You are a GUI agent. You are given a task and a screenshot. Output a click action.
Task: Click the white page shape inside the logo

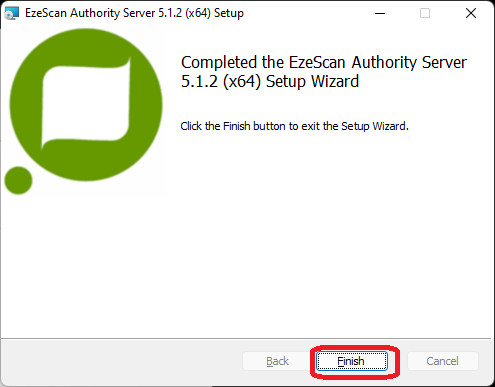coord(86,103)
